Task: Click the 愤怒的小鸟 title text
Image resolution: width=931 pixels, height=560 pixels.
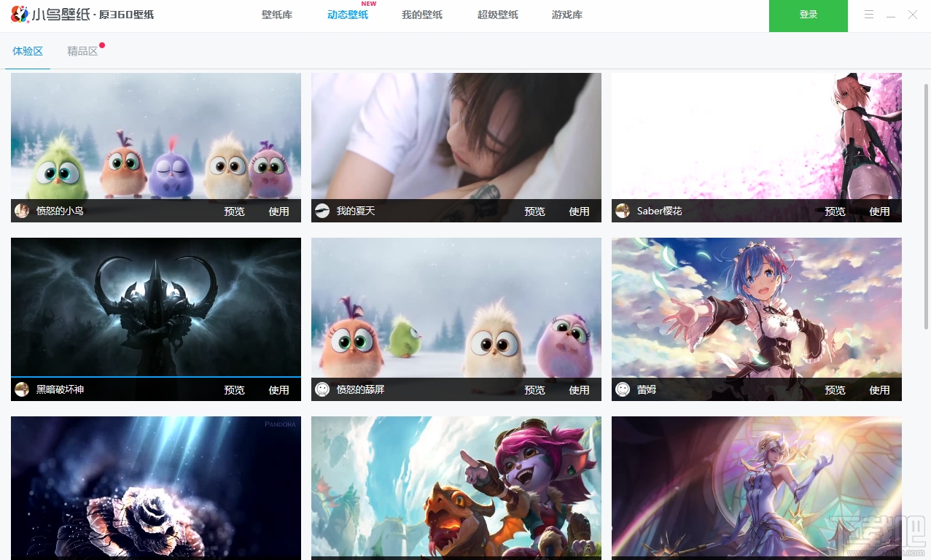Action: click(60, 211)
